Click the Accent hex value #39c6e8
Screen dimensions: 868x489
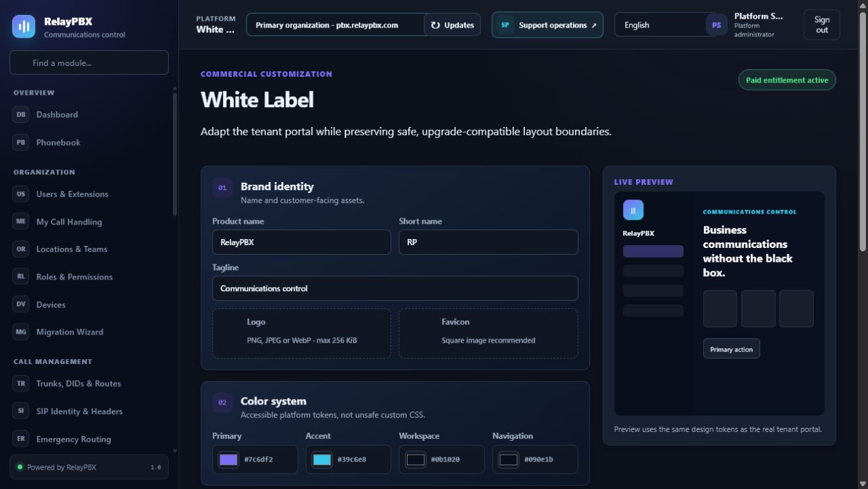[352, 459]
